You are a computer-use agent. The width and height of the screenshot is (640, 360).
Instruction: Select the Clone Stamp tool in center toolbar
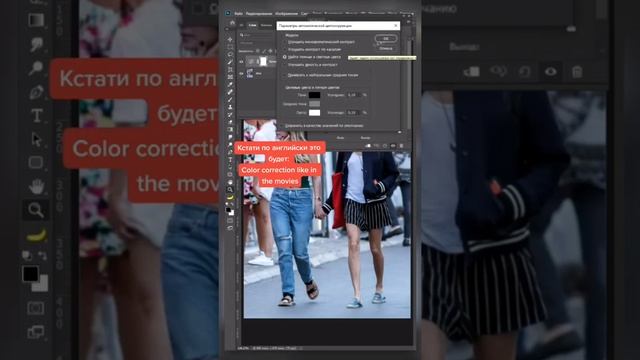(230, 107)
